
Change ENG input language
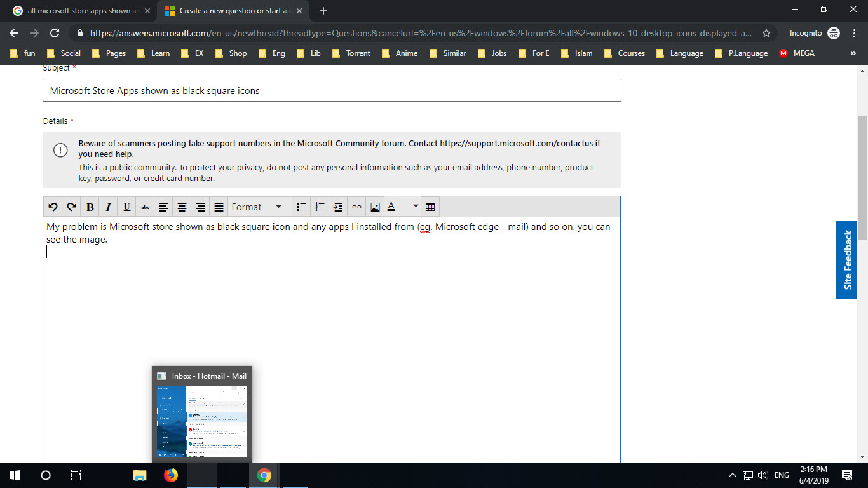[782, 475]
